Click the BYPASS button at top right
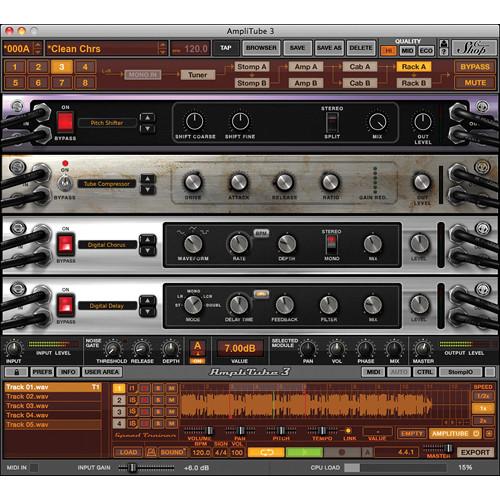The image size is (500, 500). [x=475, y=67]
